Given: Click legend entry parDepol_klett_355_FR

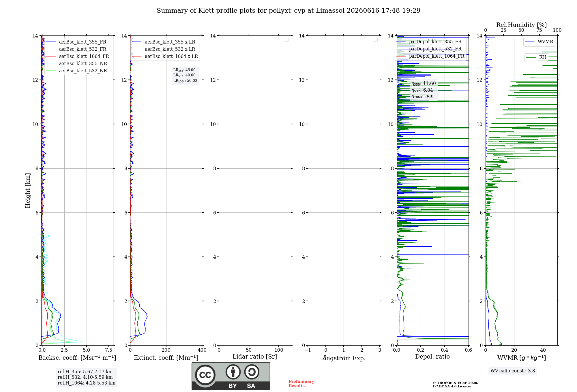Looking at the screenshot, I should coord(429,42).
